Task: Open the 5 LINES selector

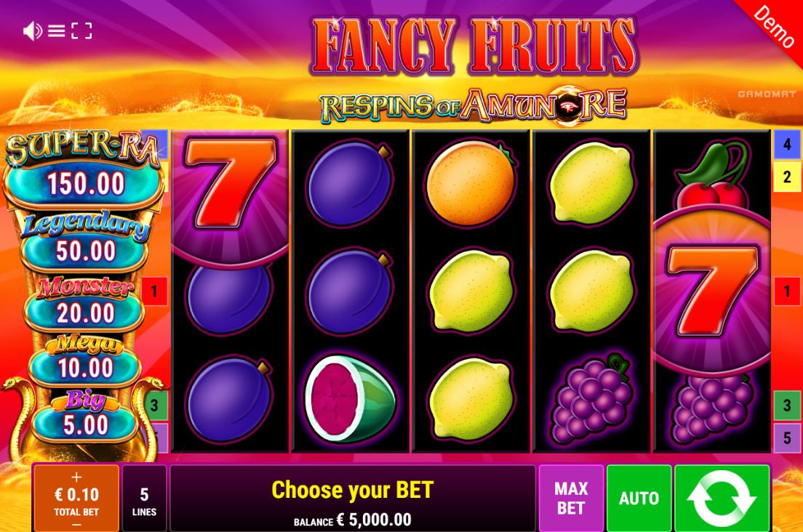Action: tap(145, 499)
